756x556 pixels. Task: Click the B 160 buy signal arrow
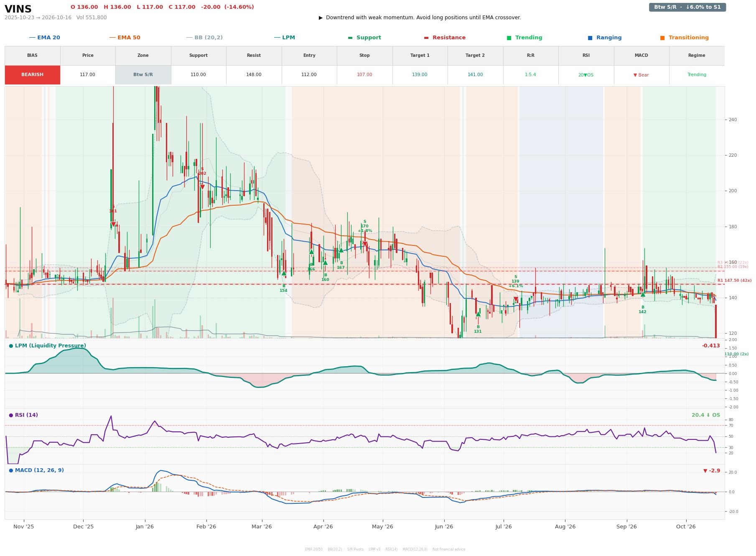tap(325, 263)
